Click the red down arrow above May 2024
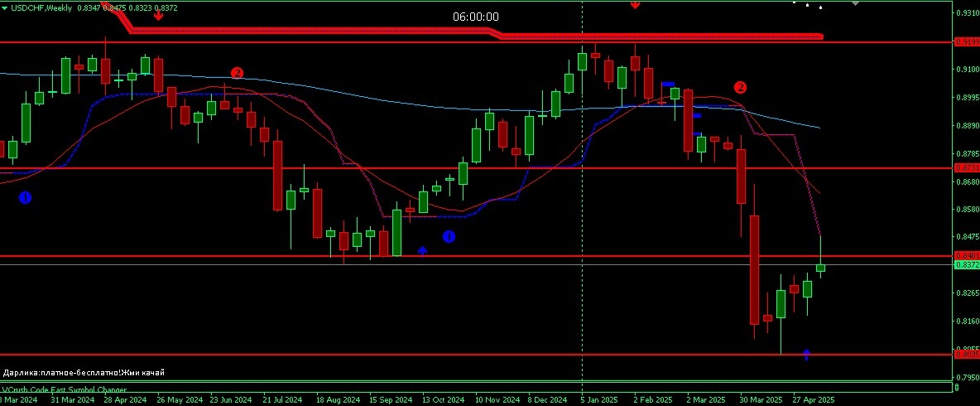 (x=158, y=15)
